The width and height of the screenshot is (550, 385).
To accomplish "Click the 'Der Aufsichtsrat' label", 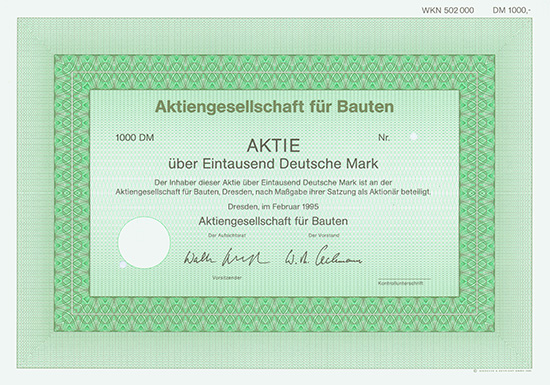I will coord(227,236).
